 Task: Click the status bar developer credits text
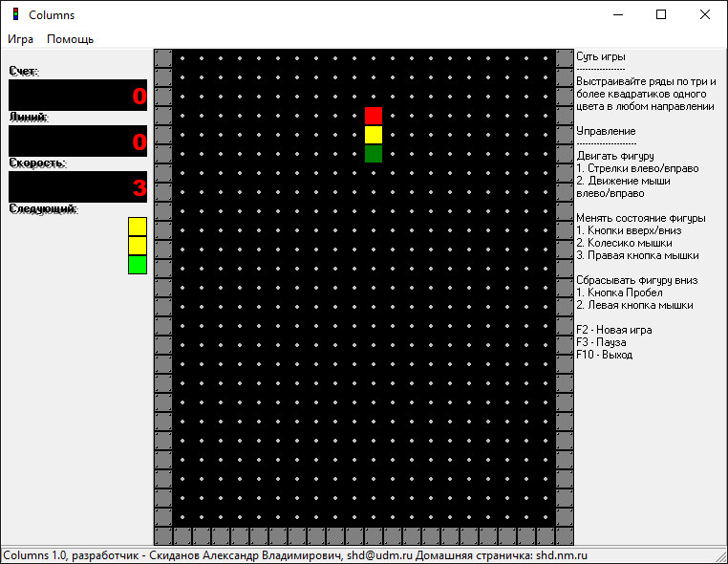tap(295, 555)
